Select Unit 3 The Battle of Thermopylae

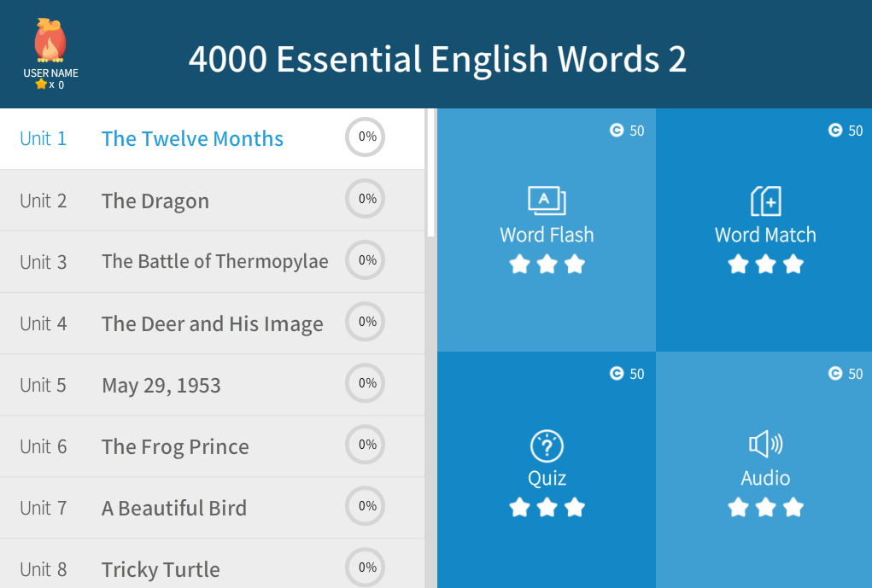tap(212, 262)
